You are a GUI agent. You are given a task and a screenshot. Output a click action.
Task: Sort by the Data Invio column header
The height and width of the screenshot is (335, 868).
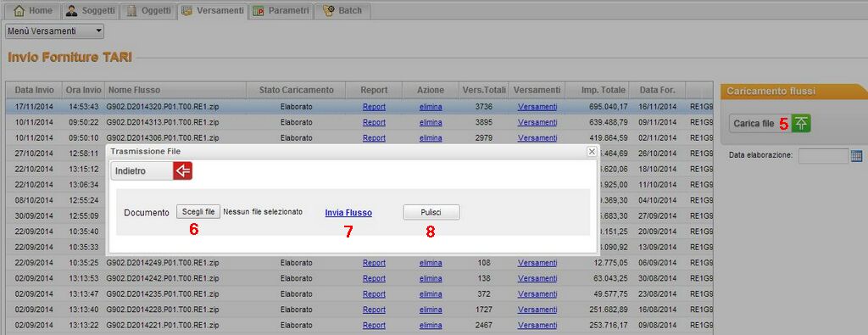pos(34,90)
